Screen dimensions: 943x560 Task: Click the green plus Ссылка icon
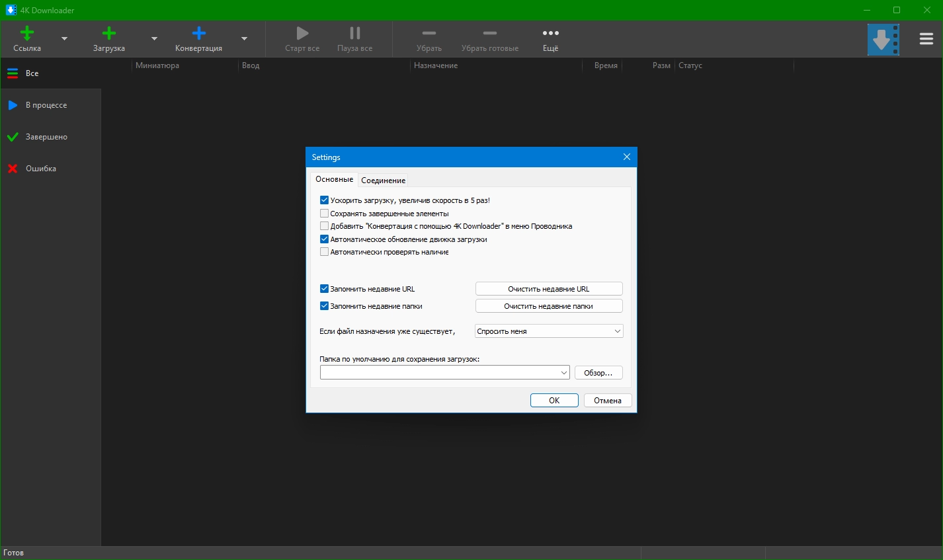[27, 34]
